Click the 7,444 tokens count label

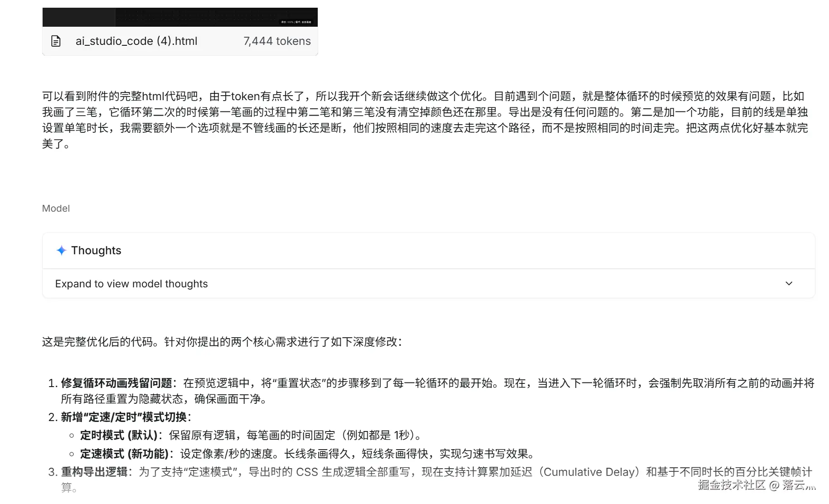[277, 41]
